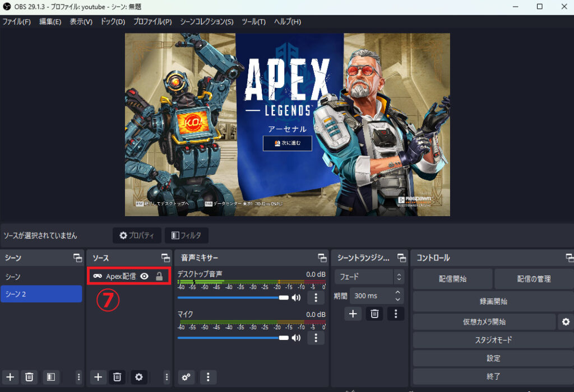
Task: Open the 編集(E) menu
Action: coord(50,22)
